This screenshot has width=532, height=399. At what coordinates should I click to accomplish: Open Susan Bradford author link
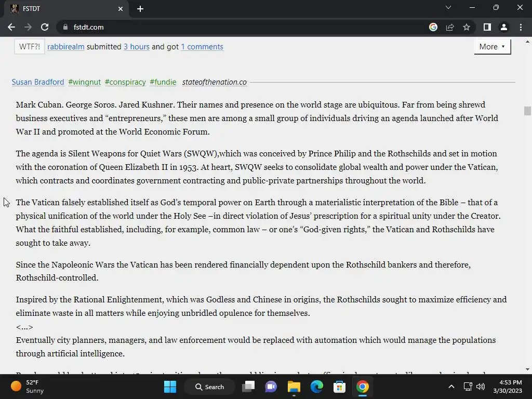pos(38,82)
